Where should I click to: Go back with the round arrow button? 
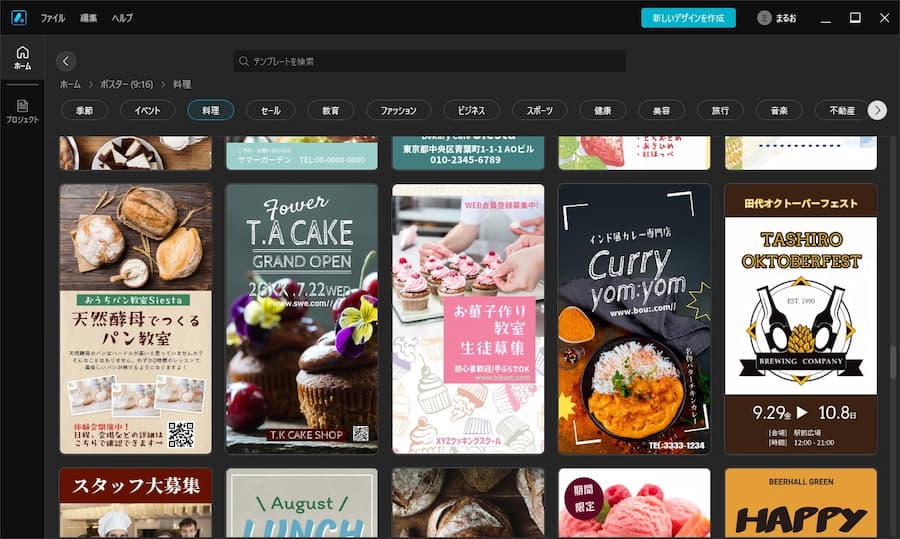[x=66, y=61]
